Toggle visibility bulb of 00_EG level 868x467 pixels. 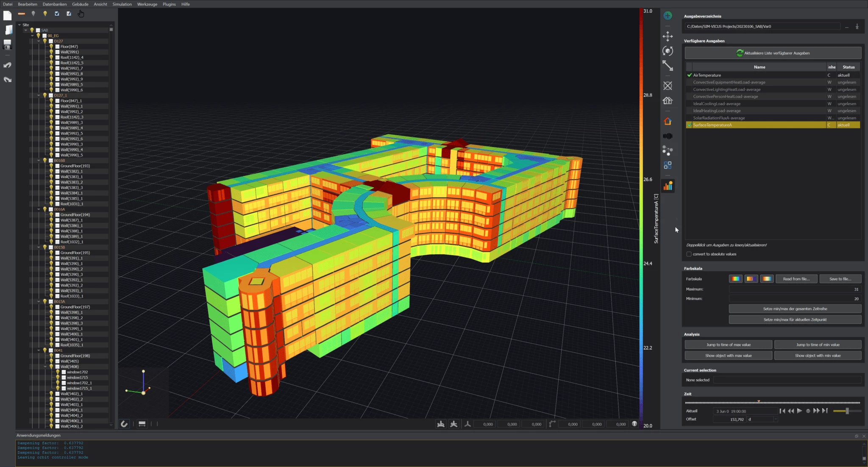pos(38,36)
